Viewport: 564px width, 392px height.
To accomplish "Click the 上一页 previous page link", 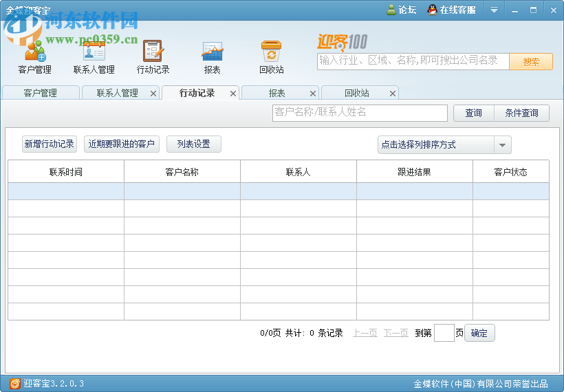I will pyautogui.click(x=365, y=333).
